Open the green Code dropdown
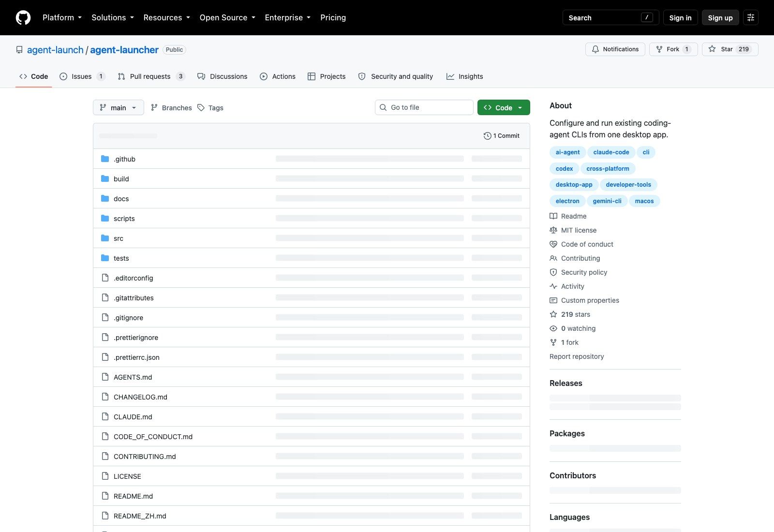774x532 pixels. coord(504,107)
